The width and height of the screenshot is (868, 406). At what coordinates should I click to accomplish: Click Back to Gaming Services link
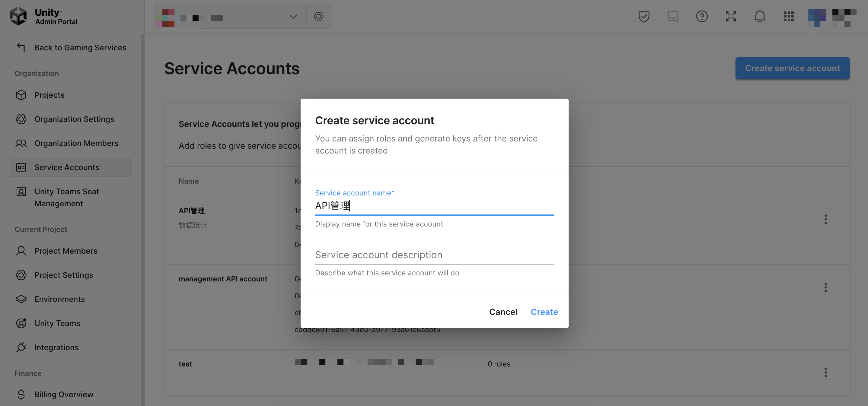[x=80, y=47]
